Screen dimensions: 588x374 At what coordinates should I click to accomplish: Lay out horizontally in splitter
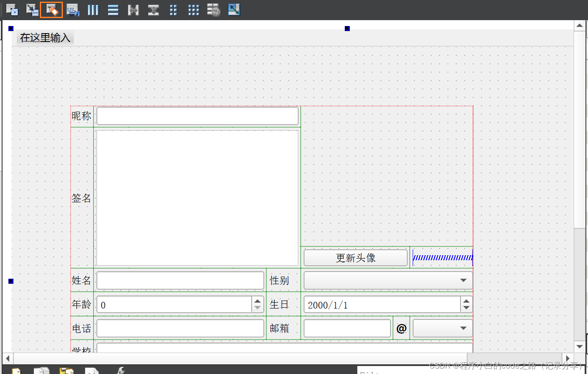click(133, 10)
